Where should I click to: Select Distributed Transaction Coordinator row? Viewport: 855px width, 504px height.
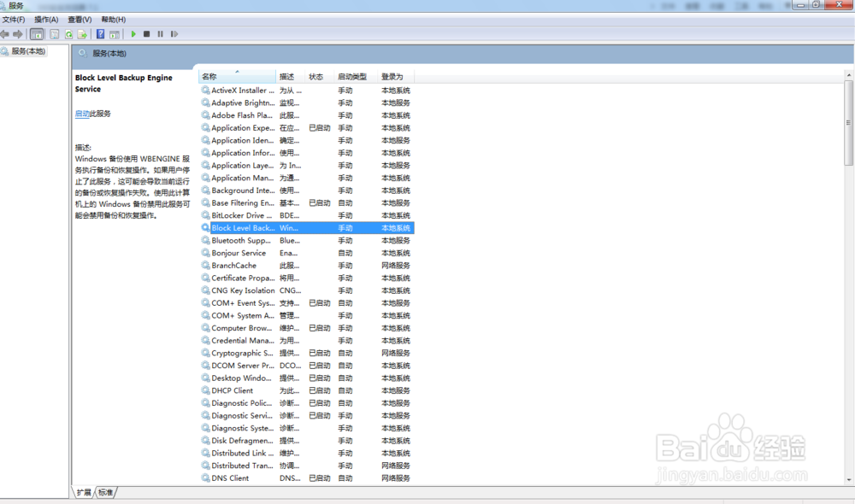pyautogui.click(x=306, y=466)
